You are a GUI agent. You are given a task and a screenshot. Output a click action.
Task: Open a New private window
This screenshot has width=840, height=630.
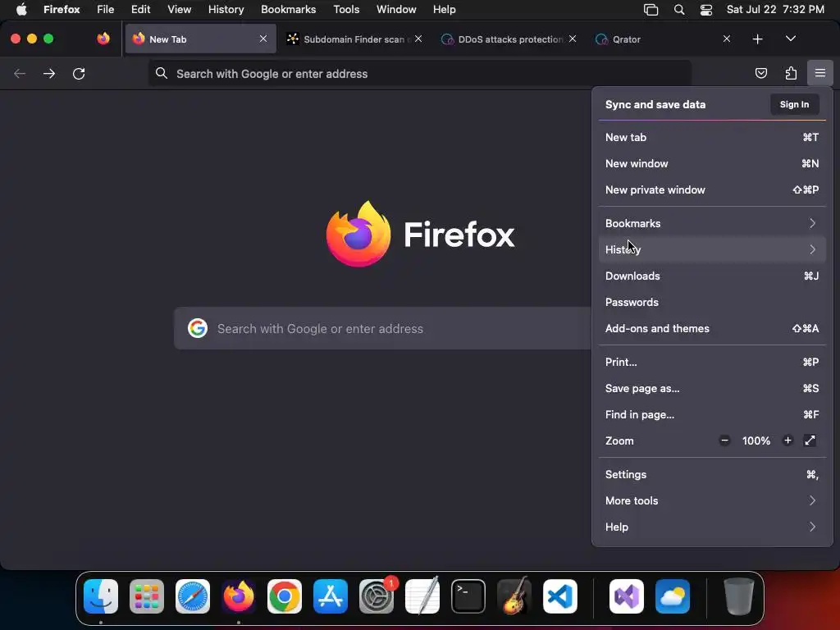tap(712, 189)
